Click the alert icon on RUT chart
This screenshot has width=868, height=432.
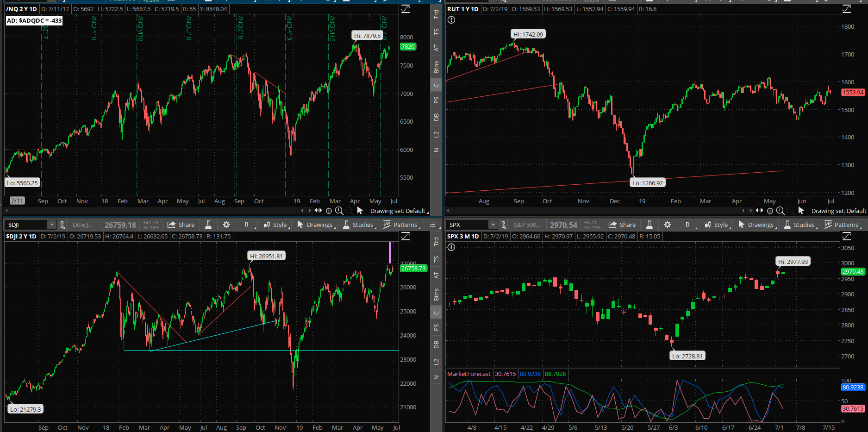(451, 20)
